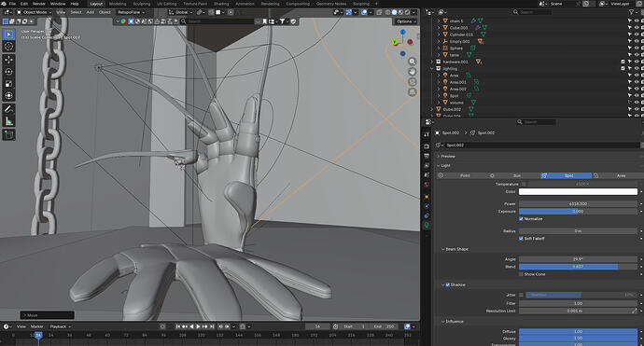Set light type to Area
Viewport: 644px width, 346px height.
coord(617,175)
